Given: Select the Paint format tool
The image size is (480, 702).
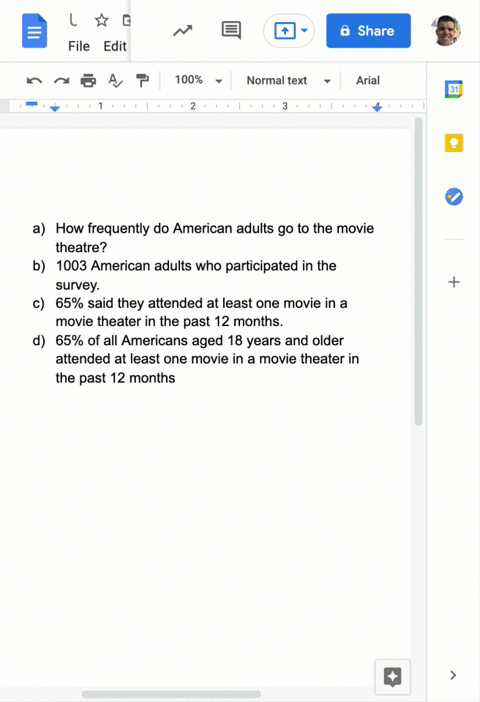Looking at the screenshot, I should click(x=142, y=81).
